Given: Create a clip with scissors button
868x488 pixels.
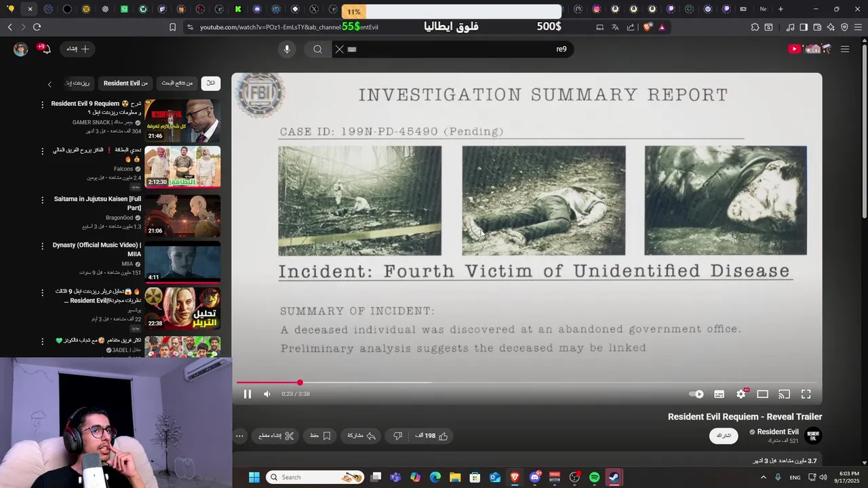Looking at the screenshot, I should pos(276,436).
